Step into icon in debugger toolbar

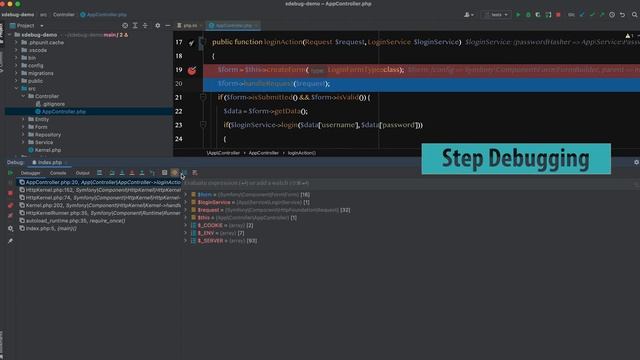(122, 173)
